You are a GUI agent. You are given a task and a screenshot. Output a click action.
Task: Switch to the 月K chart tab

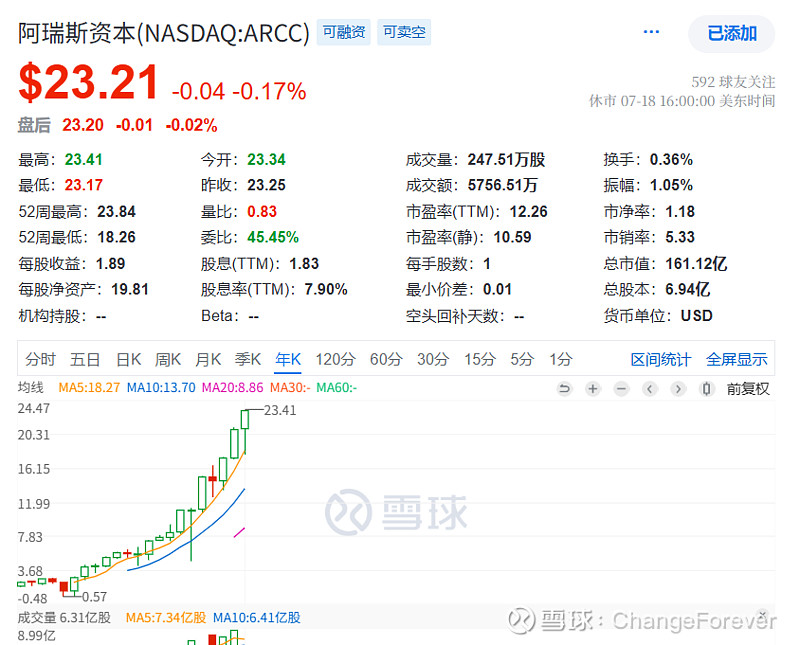208,359
